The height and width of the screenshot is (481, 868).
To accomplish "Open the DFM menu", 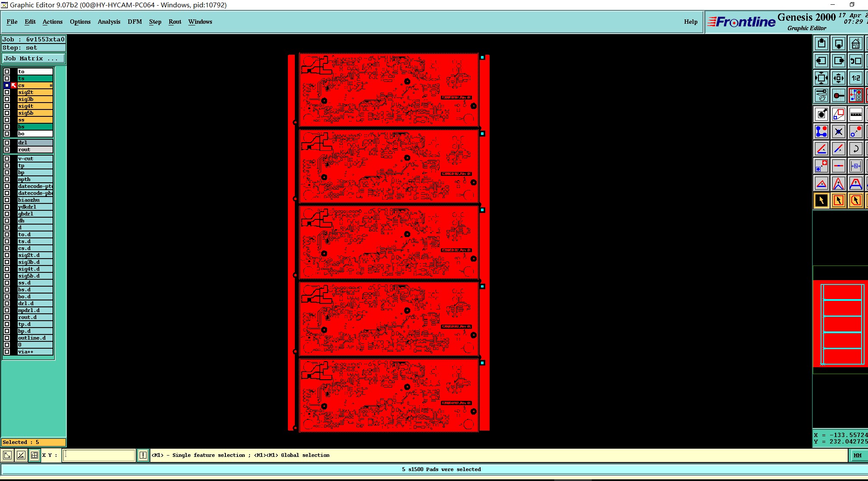I will [134, 22].
